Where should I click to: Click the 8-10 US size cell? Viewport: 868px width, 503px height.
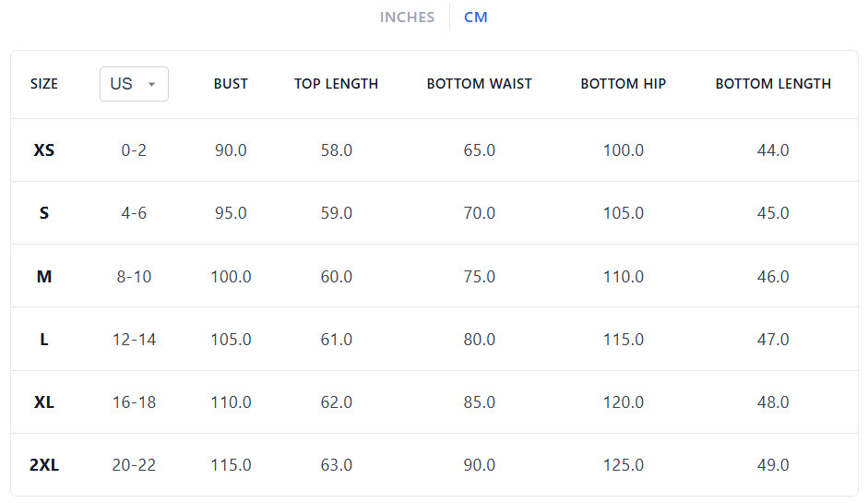click(x=134, y=277)
